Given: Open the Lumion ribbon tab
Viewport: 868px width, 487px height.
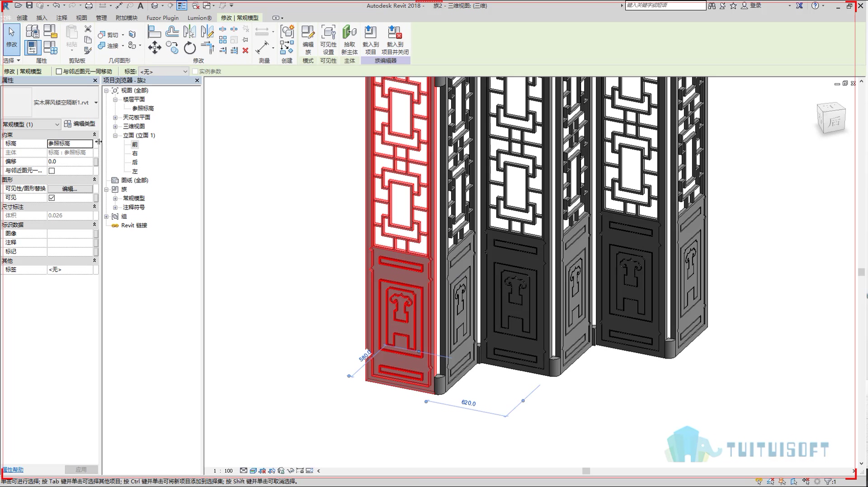Looking at the screenshot, I should click(199, 18).
